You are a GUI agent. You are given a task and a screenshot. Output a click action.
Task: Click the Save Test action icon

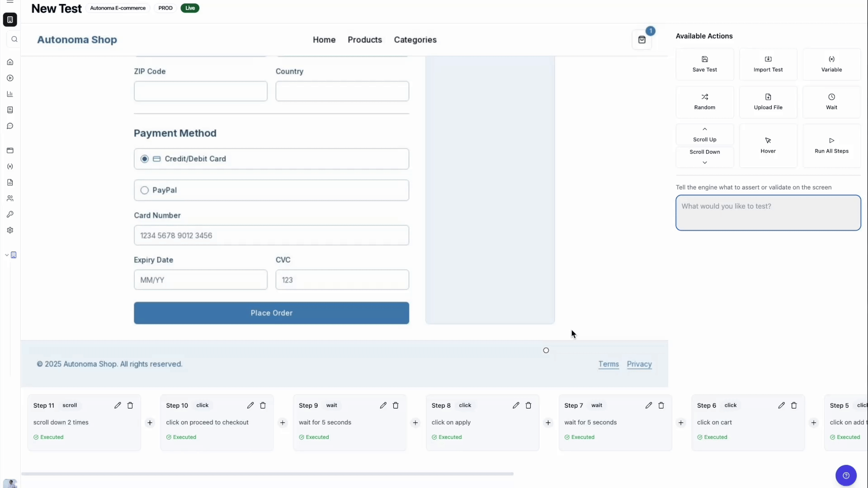704,59
